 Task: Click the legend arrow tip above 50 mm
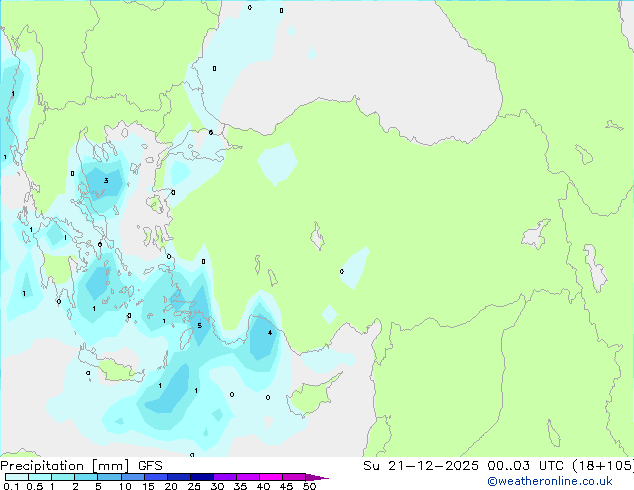click(x=317, y=477)
